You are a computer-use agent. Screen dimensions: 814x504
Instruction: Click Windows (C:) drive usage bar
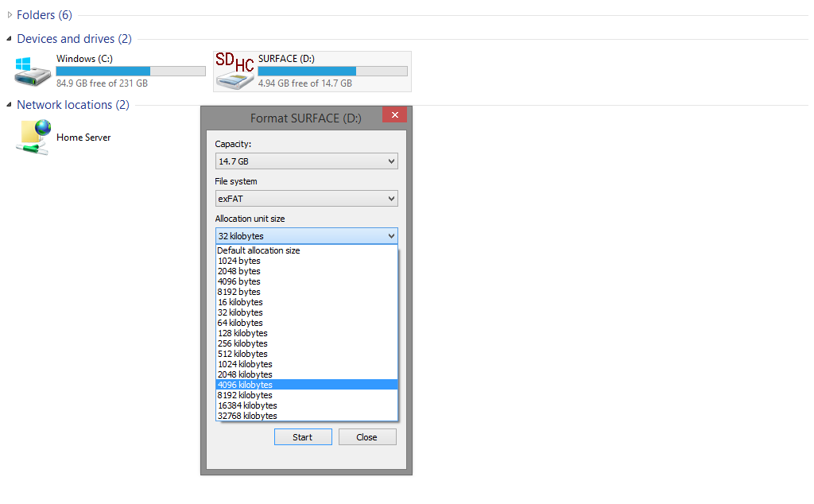[x=131, y=71]
